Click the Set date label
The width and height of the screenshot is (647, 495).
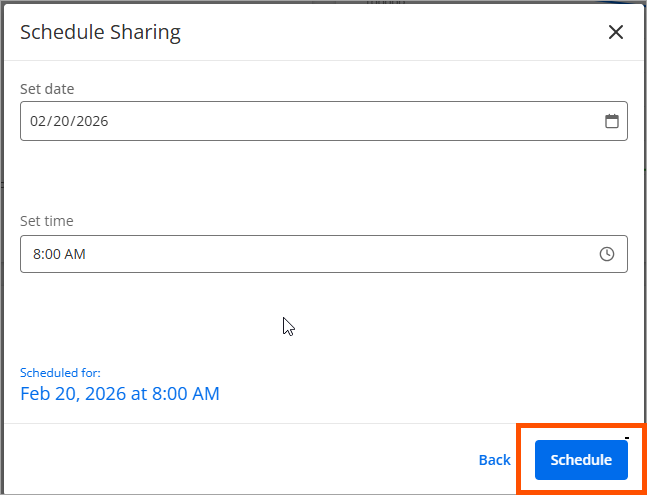(47, 89)
